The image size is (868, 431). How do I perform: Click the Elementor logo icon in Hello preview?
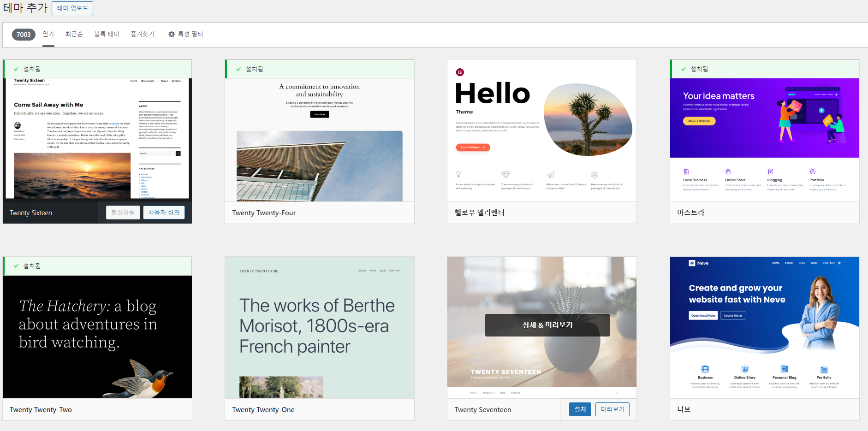[460, 72]
